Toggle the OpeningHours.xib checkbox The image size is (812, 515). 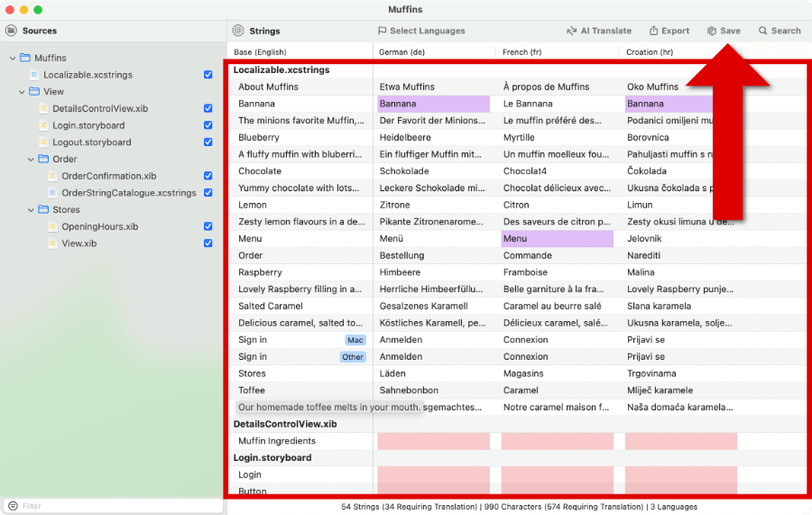[208, 226]
